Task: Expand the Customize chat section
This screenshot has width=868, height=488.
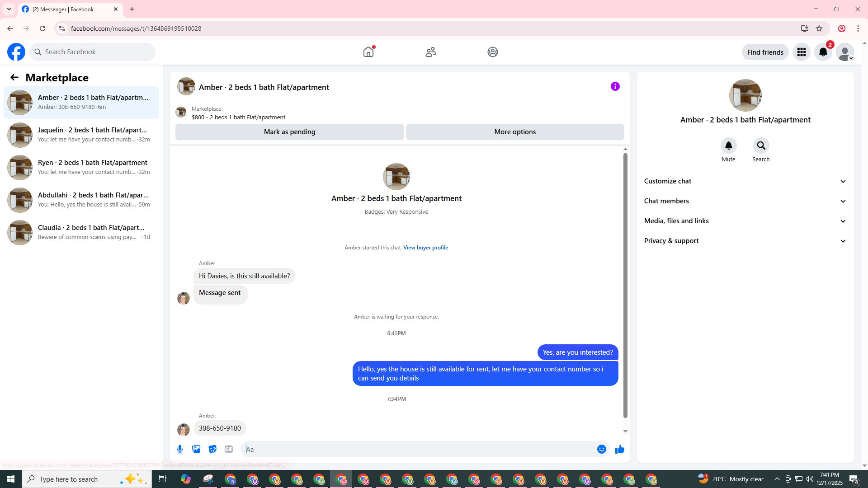Action: [x=745, y=181]
